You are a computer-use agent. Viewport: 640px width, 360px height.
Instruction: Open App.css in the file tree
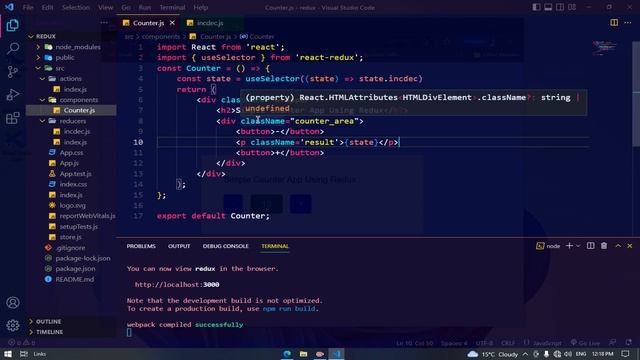(71, 153)
